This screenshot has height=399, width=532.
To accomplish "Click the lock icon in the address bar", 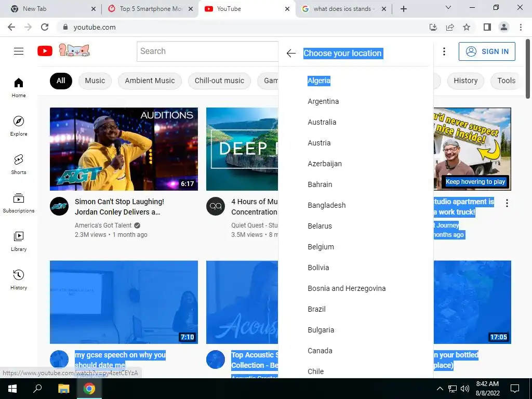I will 65,27.
